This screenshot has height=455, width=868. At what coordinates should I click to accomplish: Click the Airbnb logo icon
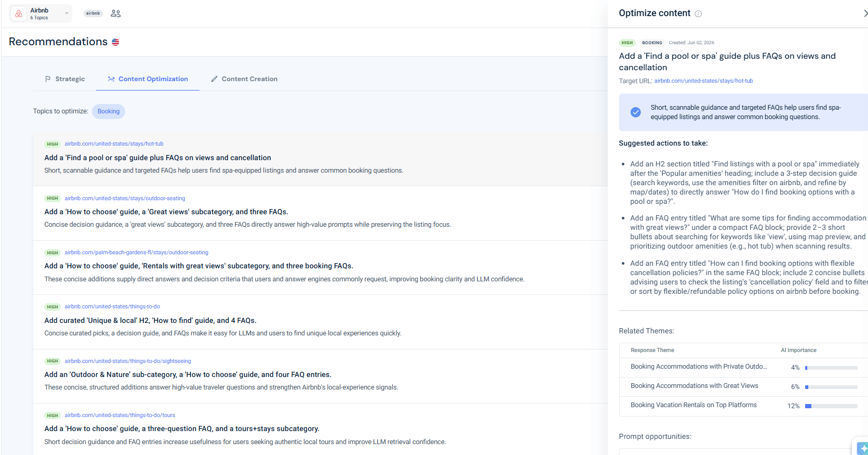tap(18, 14)
